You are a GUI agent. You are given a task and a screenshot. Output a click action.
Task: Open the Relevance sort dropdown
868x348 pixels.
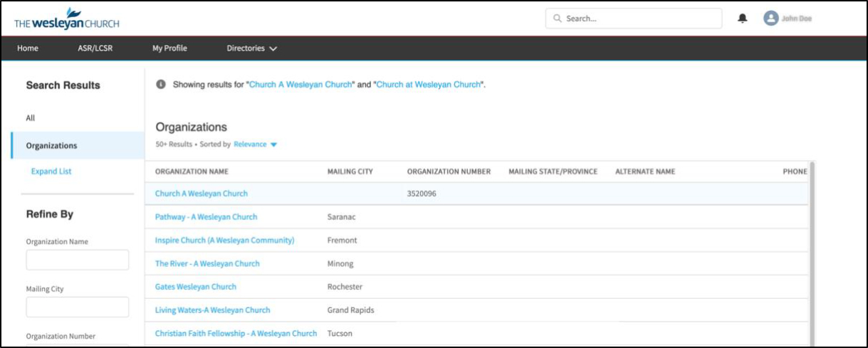pyautogui.click(x=256, y=144)
